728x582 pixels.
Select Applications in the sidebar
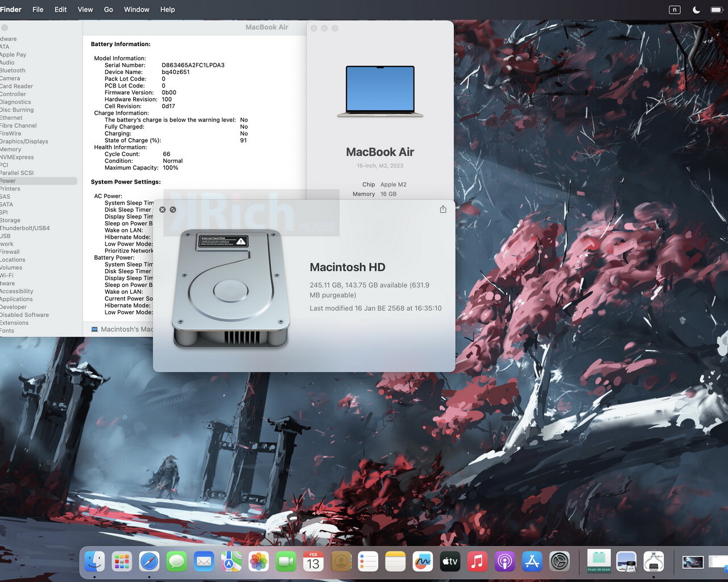click(x=16, y=300)
